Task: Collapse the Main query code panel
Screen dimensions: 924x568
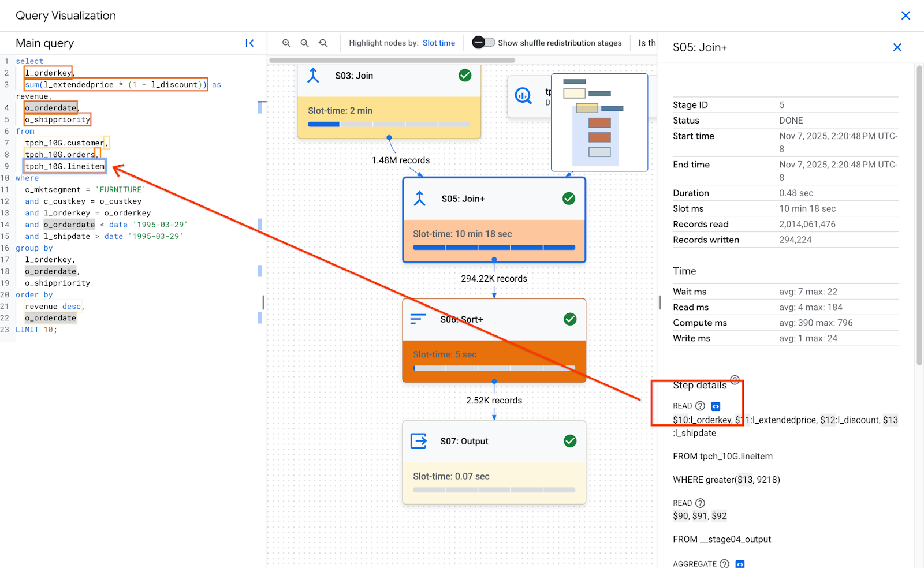Action: [249, 43]
